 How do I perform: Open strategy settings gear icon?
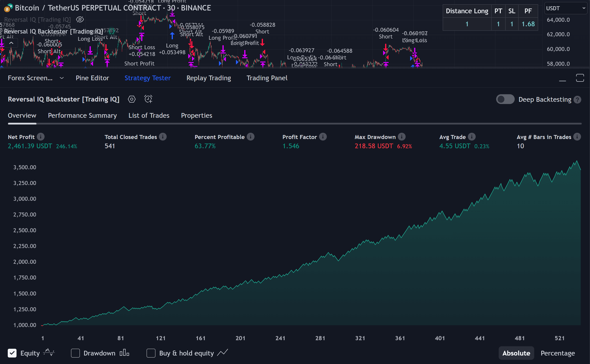click(x=132, y=99)
